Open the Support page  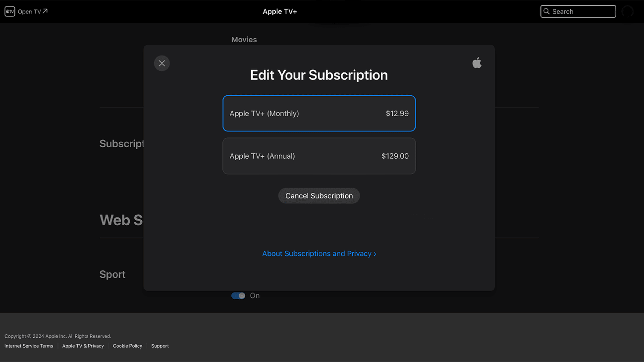(x=160, y=346)
